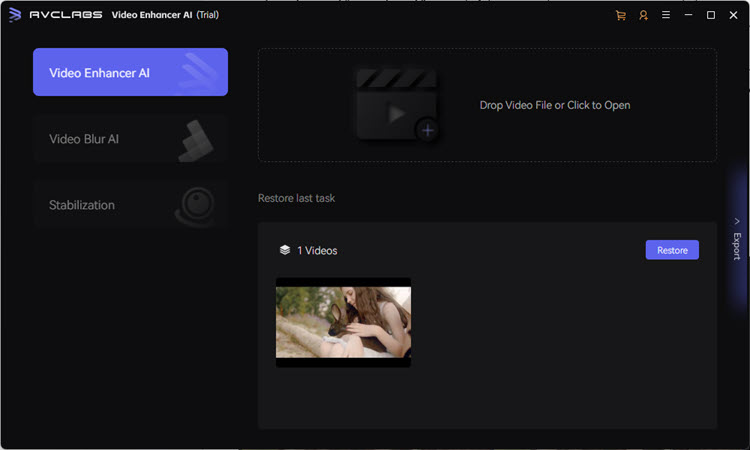
Task: Click the AVCLabs logo icon
Action: 15,15
